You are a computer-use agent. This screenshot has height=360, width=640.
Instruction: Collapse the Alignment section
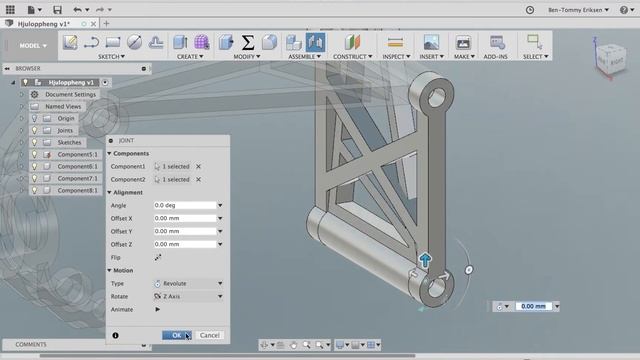109,192
